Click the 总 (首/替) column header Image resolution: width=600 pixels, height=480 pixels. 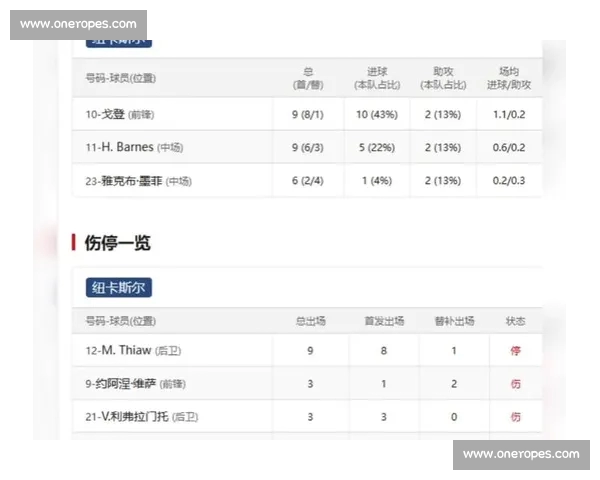click(x=308, y=78)
